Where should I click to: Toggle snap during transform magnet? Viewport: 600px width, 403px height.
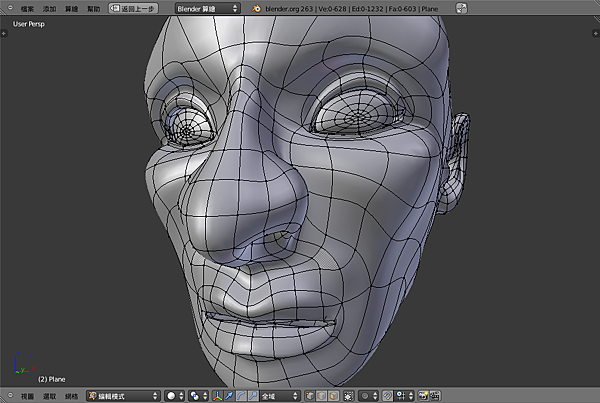(388, 395)
